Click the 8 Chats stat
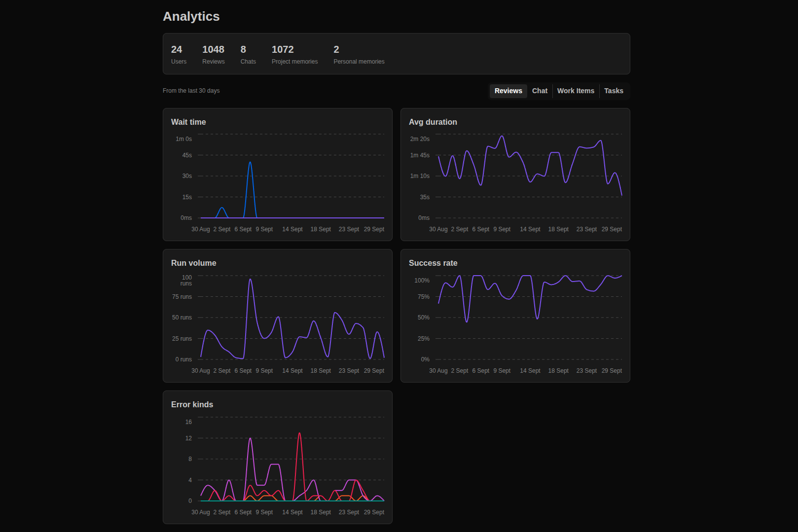798x532 pixels. 248,54
